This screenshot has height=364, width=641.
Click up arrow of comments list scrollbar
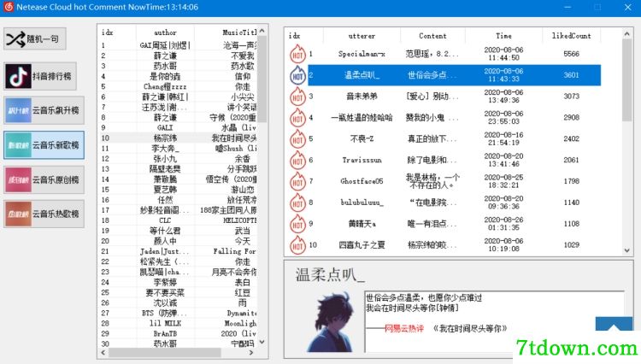click(626, 34)
